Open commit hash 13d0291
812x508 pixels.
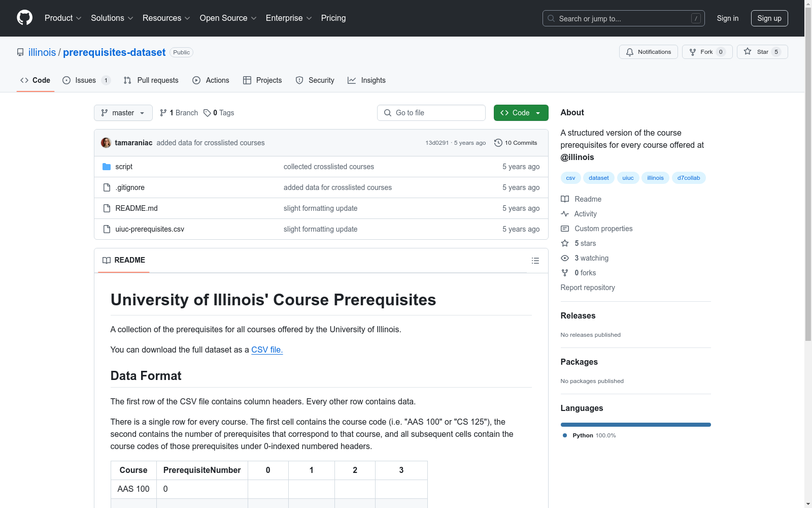[437, 143]
